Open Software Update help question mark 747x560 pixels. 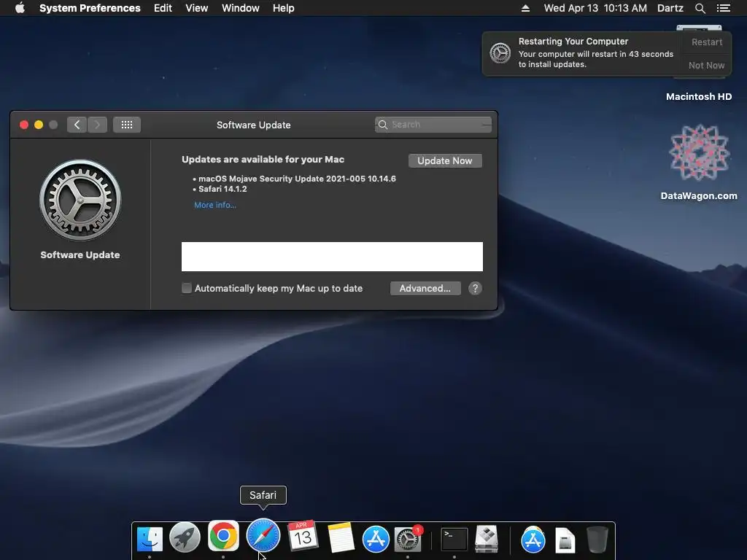coord(475,288)
